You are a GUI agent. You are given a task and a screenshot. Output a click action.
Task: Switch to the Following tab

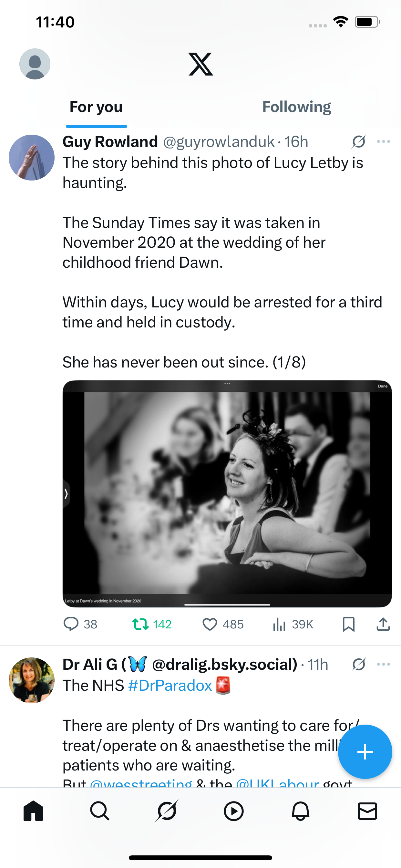[x=296, y=107]
